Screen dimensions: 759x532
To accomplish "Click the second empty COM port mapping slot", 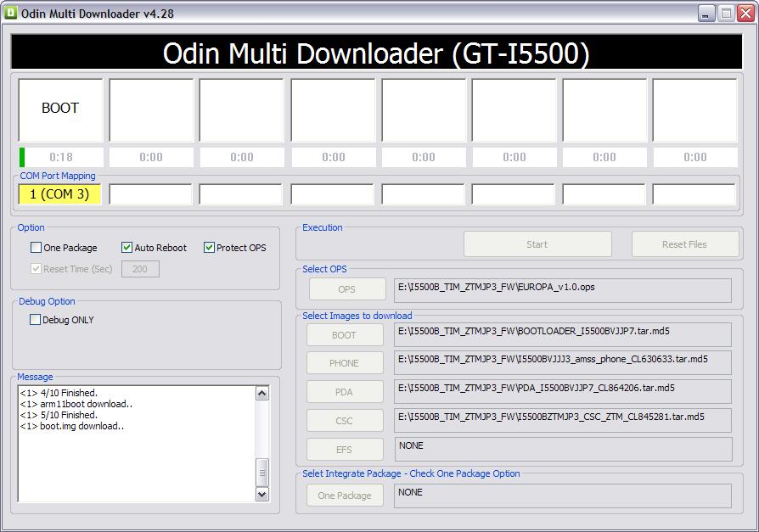I will (240, 194).
